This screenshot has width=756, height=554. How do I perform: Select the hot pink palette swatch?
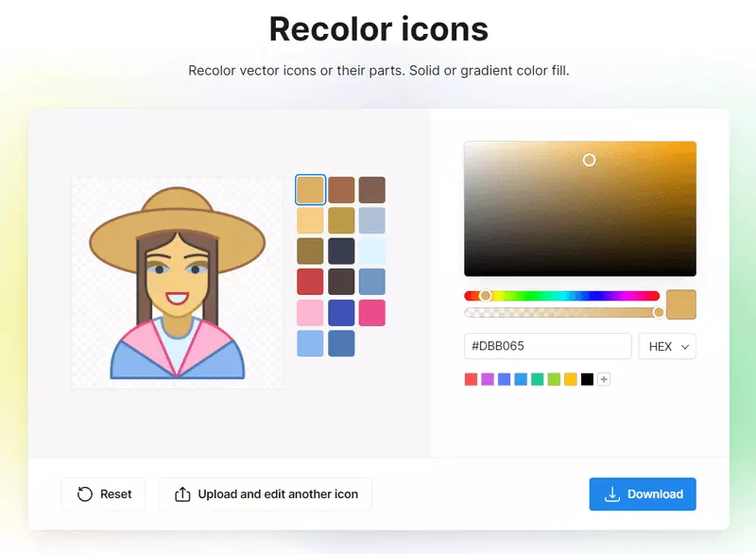[x=372, y=313]
